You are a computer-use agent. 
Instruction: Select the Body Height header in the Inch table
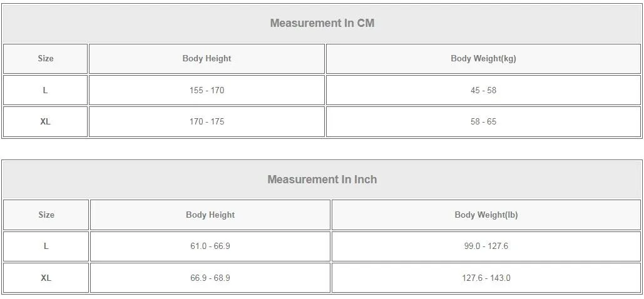click(x=210, y=215)
